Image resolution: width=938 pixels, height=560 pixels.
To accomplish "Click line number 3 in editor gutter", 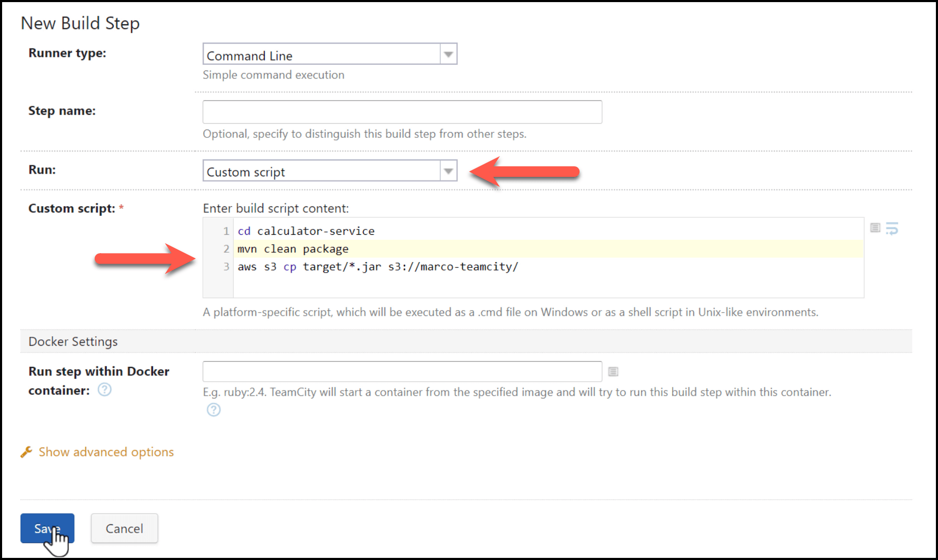I will [226, 267].
